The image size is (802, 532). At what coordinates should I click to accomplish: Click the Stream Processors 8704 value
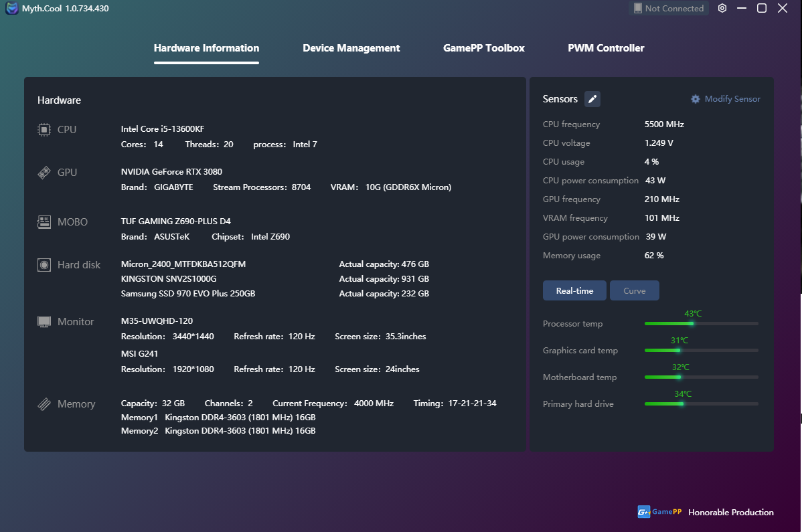301,187
